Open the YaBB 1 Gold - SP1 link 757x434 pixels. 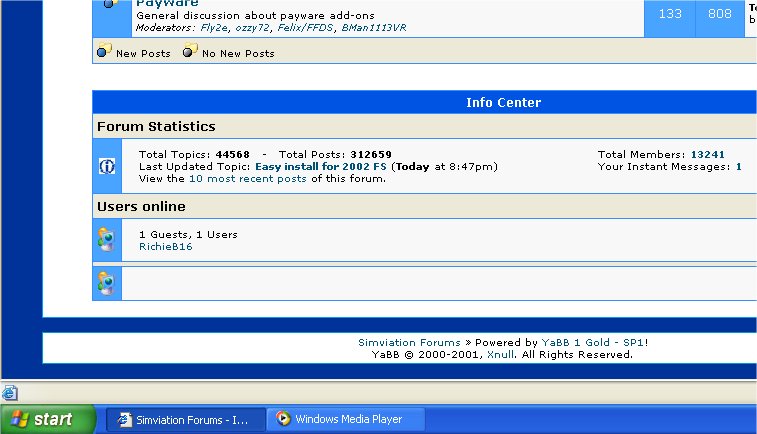tap(592, 343)
